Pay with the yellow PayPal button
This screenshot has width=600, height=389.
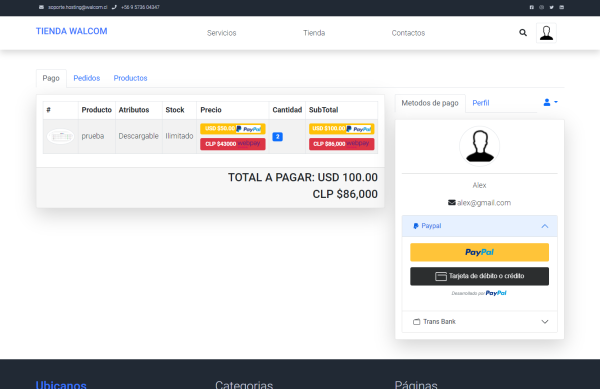tap(479, 252)
